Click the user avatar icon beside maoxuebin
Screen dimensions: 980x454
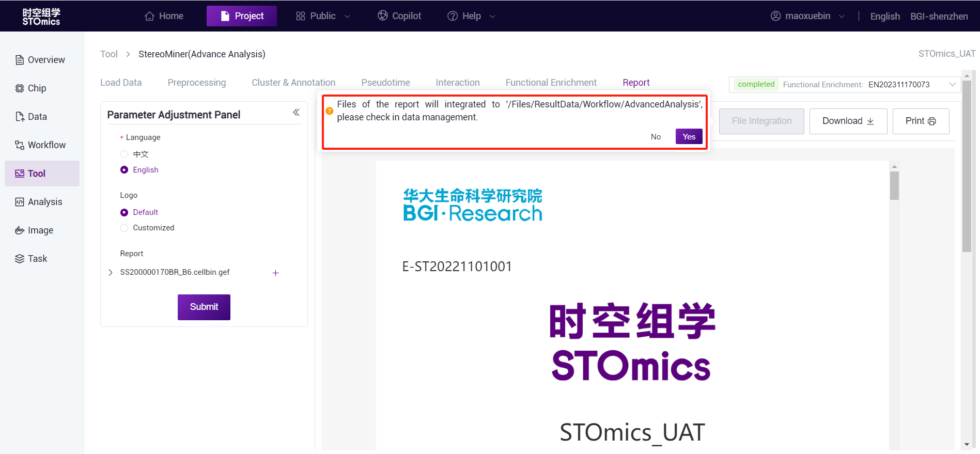click(775, 16)
